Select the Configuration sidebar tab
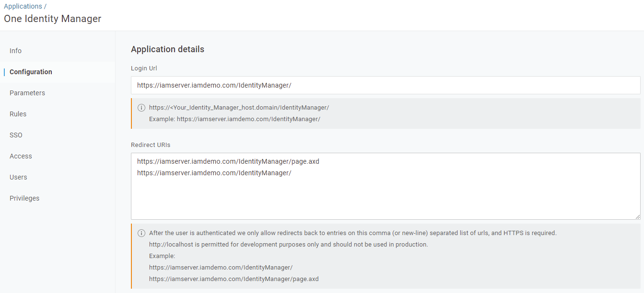 (31, 72)
